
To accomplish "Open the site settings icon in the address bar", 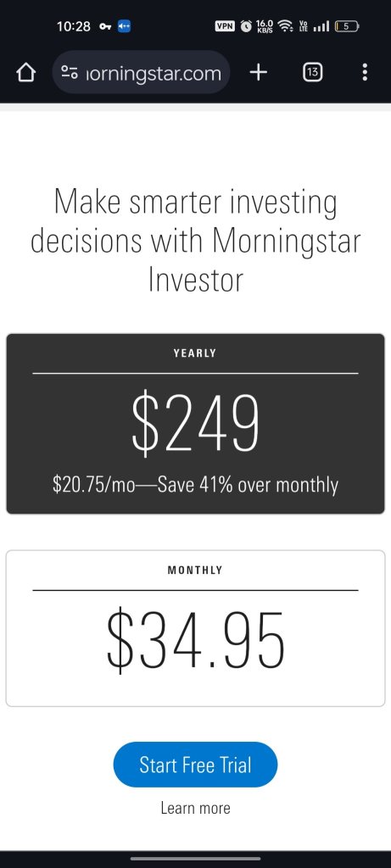I will tap(70, 73).
